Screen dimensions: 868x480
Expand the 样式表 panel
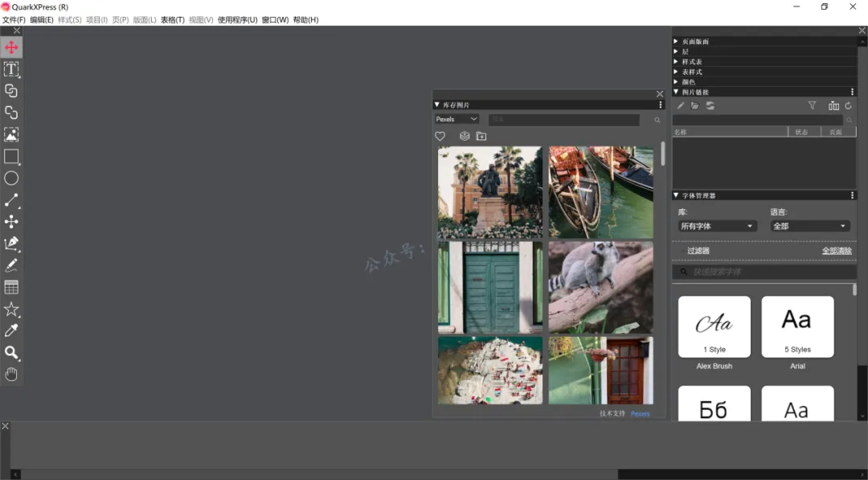(675, 61)
